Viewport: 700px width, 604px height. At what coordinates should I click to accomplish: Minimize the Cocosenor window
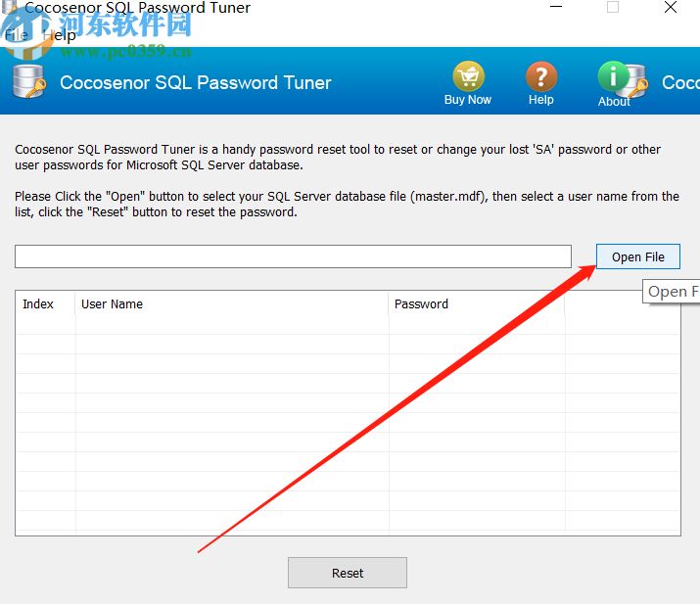556,7
